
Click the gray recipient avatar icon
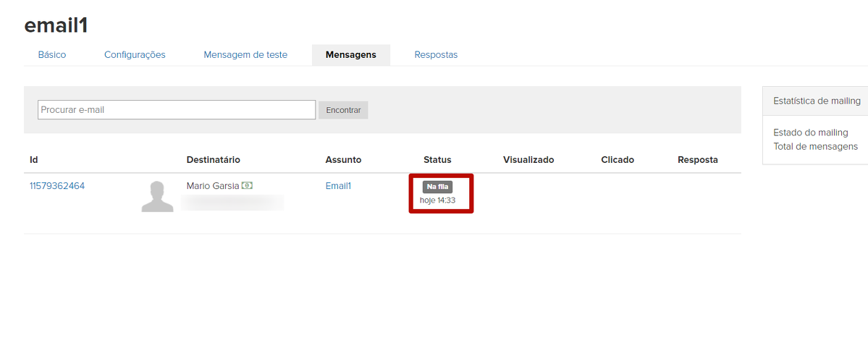pyautogui.click(x=157, y=196)
